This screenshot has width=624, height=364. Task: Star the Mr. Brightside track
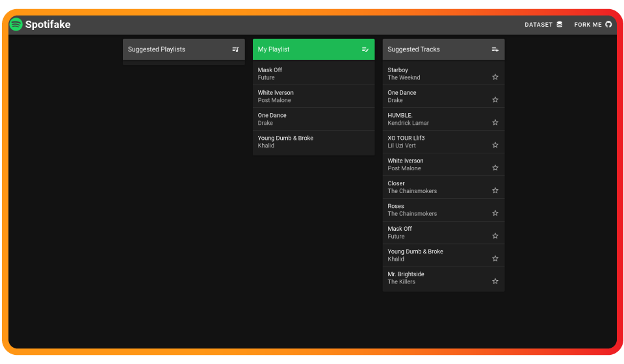click(495, 281)
